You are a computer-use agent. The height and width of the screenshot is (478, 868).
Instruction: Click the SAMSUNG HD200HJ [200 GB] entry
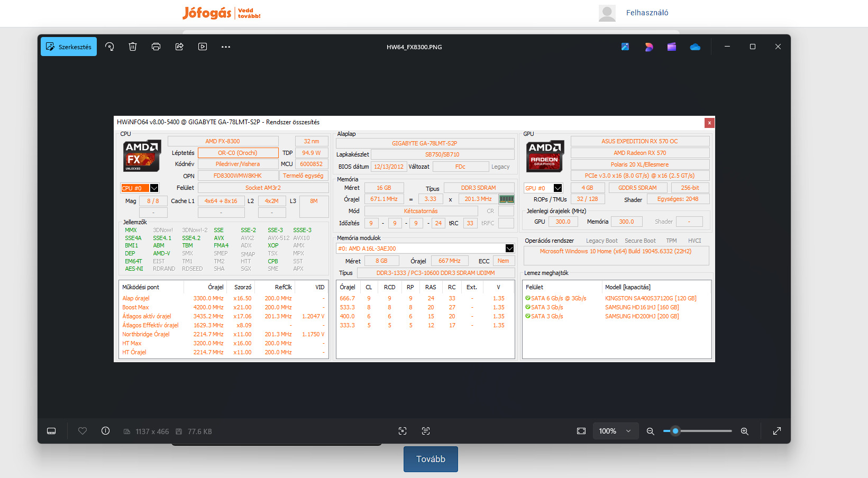point(642,316)
